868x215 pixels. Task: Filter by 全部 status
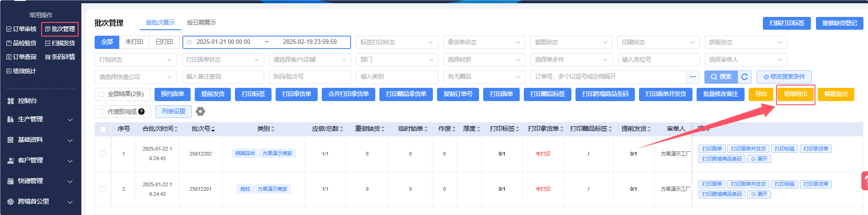point(107,42)
